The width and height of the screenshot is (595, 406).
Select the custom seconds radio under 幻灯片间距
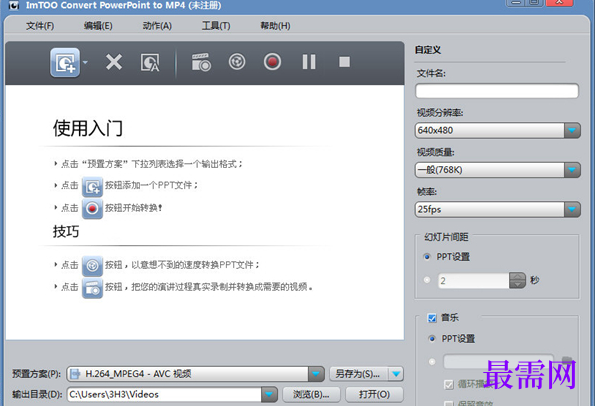tap(427, 280)
